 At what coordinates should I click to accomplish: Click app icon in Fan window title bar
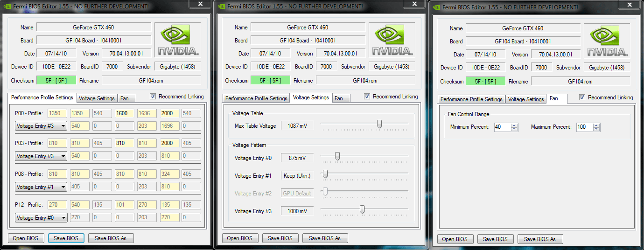coord(436,7)
